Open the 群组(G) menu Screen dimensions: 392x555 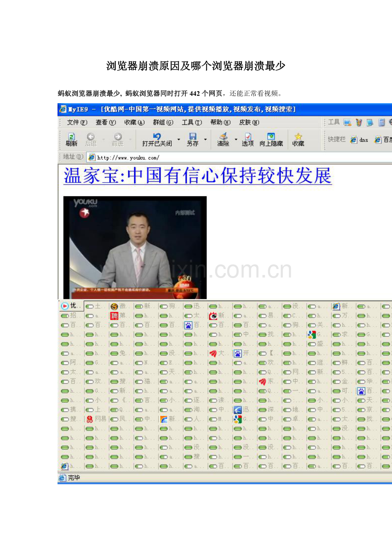click(x=163, y=123)
